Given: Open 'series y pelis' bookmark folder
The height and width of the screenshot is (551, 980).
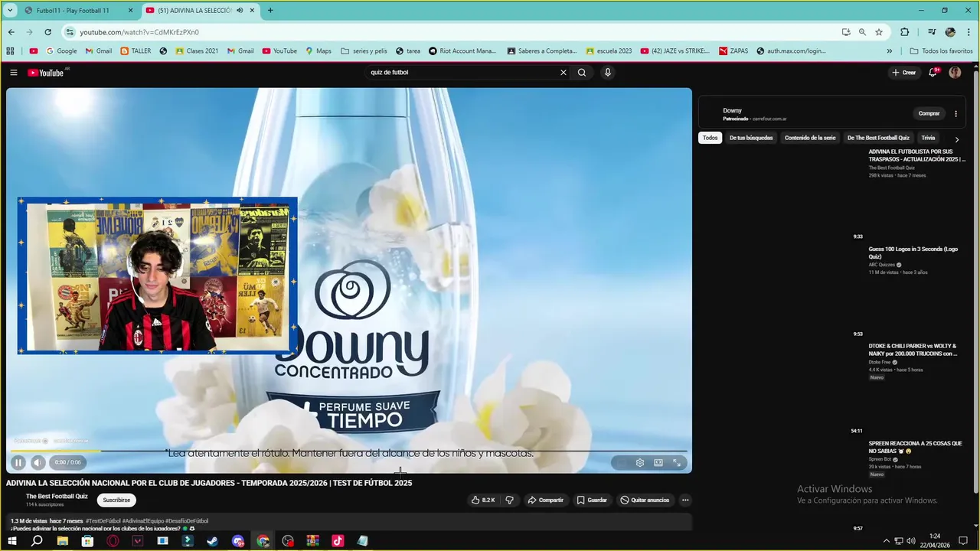Looking at the screenshot, I should click(x=364, y=51).
